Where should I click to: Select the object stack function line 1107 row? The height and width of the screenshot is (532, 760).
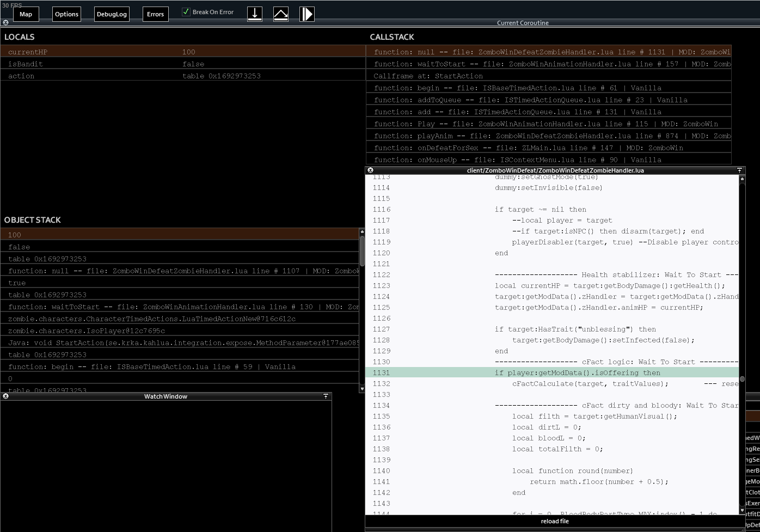[180, 271]
